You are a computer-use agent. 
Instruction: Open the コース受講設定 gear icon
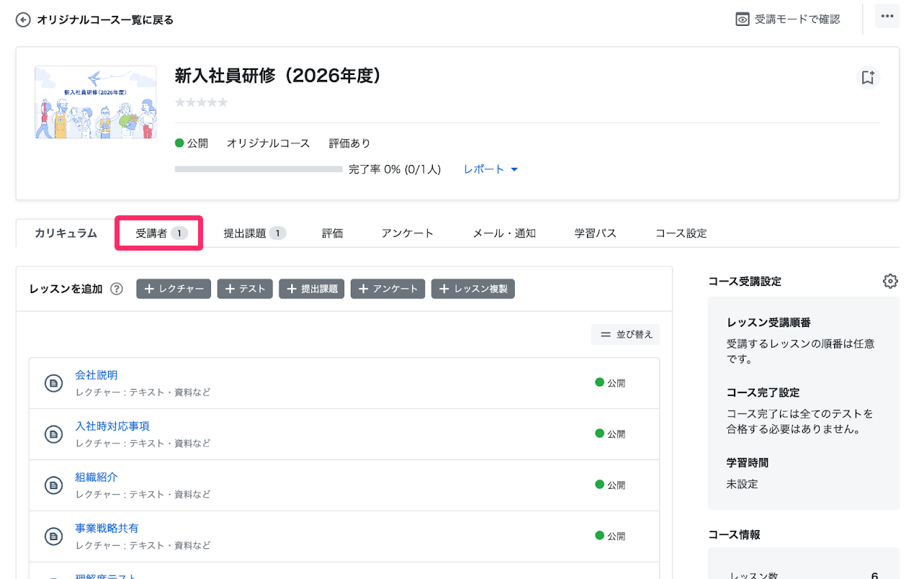(890, 282)
